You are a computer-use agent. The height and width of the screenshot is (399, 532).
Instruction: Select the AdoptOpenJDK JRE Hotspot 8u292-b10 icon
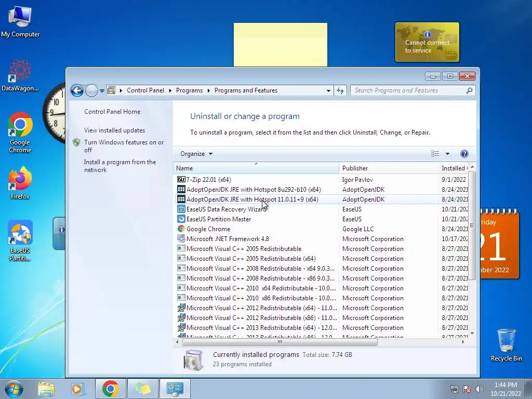coord(181,189)
